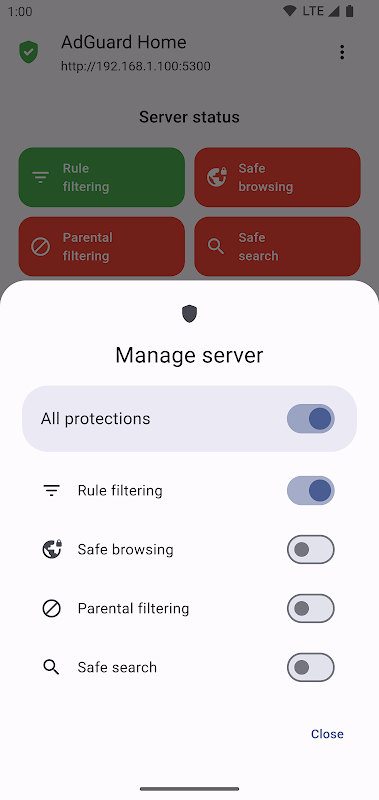Tap the search icon in the red Safe search card
This screenshot has height=800, width=379.
216,246
